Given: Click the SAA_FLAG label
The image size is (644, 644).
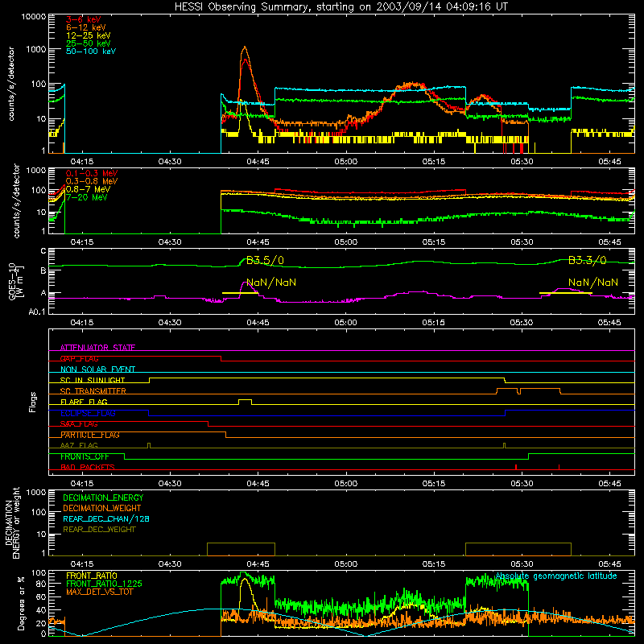Looking at the screenshot, I should (79, 424).
